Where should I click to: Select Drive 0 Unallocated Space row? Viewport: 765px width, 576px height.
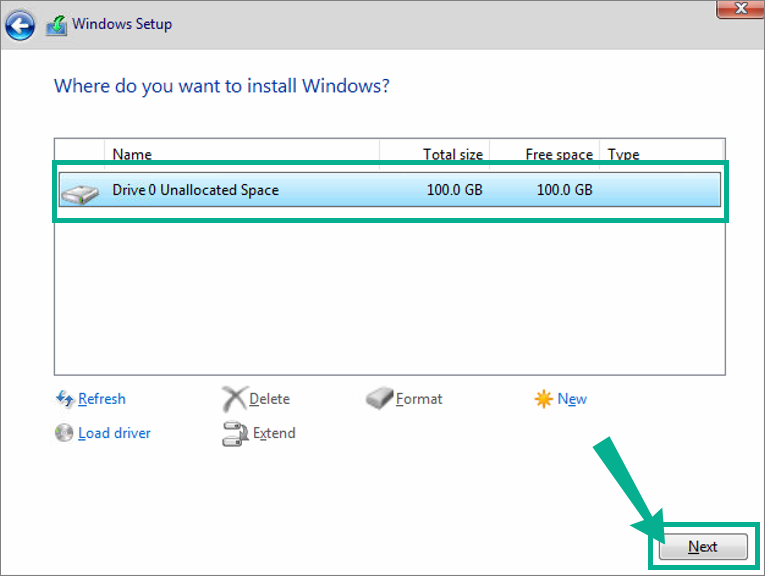389,189
